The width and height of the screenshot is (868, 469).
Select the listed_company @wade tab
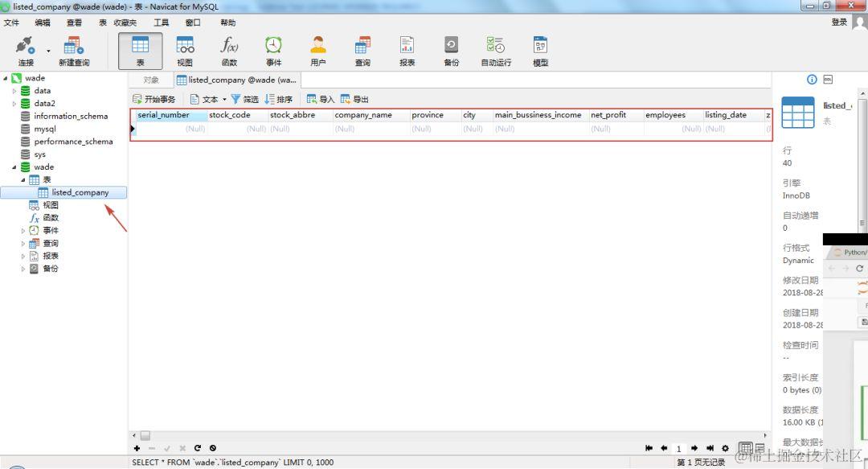(236, 80)
